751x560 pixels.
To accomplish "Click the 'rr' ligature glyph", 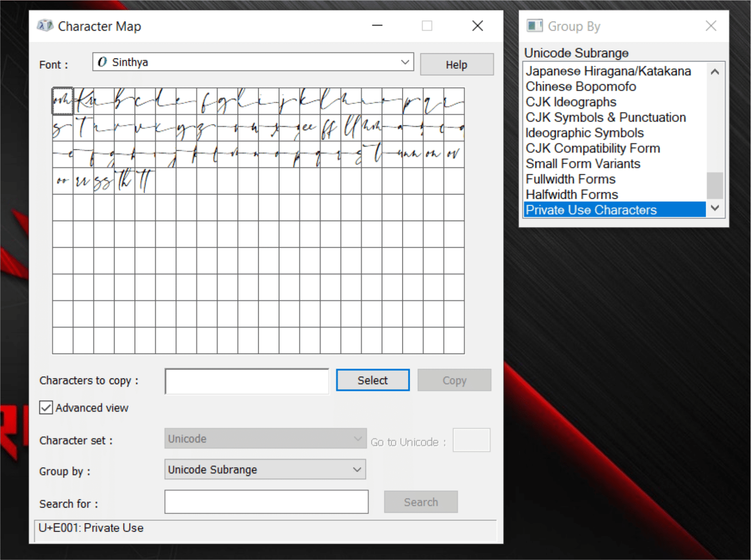I will [x=83, y=182].
